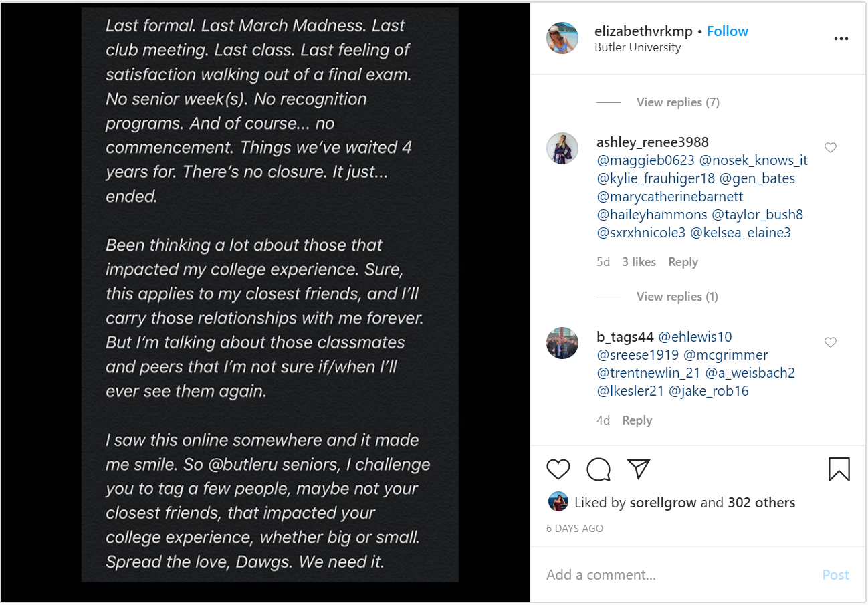Open b_tags44's avatar
Image resolution: width=868 pixels, height=605 pixels.
562,343
